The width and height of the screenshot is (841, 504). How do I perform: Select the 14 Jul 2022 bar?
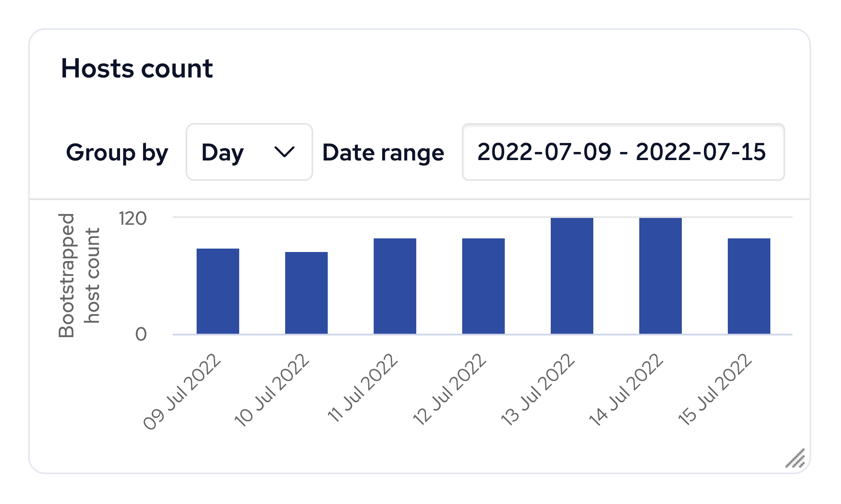pos(661,276)
